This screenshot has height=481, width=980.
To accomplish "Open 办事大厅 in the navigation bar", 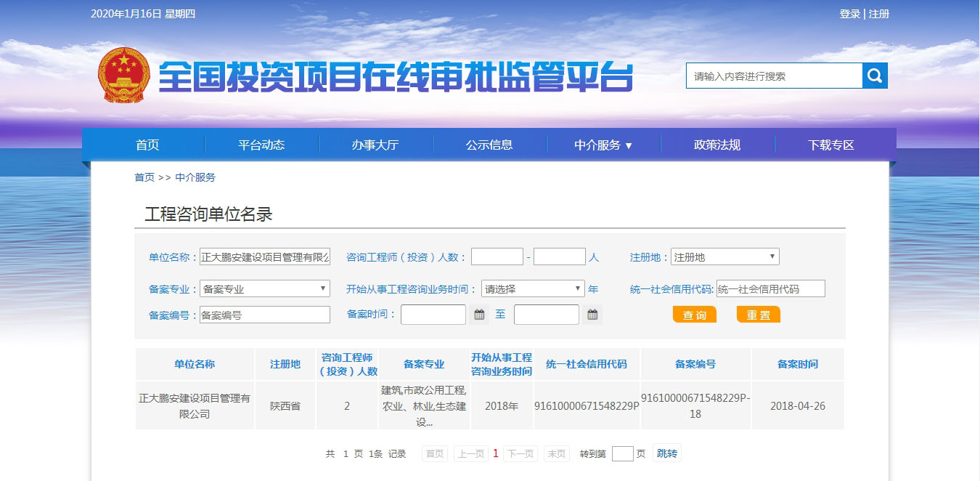I will click(x=375, y=145).
